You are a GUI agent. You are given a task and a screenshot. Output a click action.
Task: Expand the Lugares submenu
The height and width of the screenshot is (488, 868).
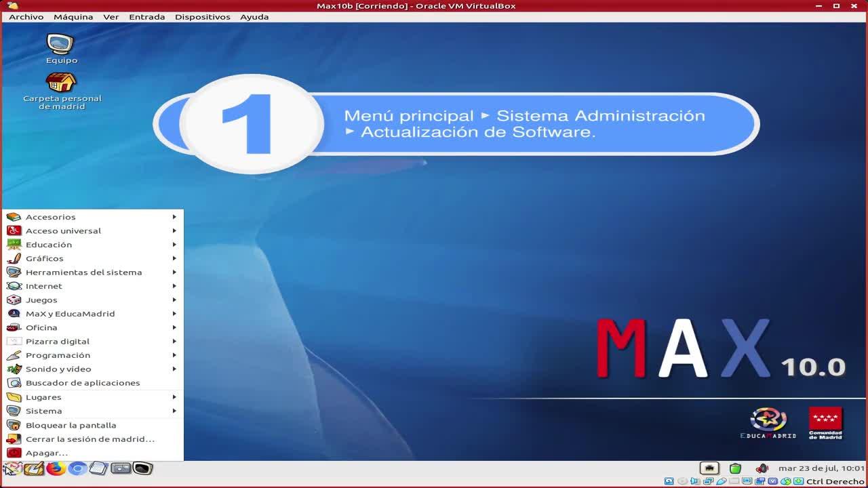click(x=92, y=397)
